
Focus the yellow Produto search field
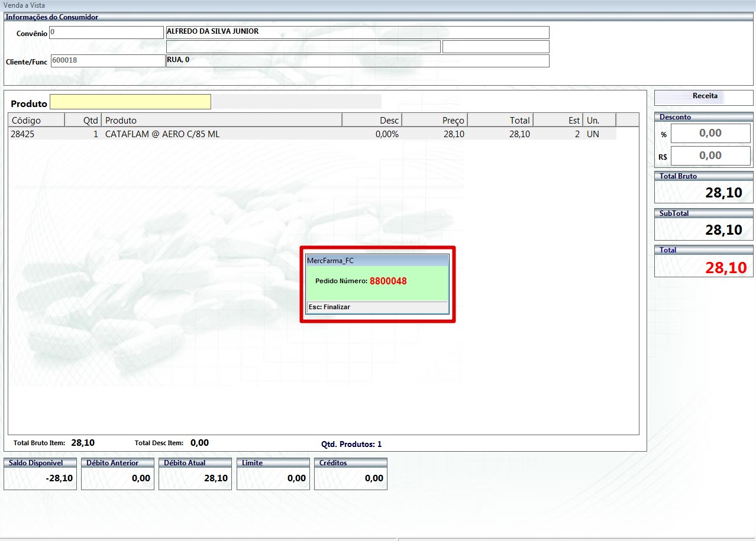coord(130,102)
